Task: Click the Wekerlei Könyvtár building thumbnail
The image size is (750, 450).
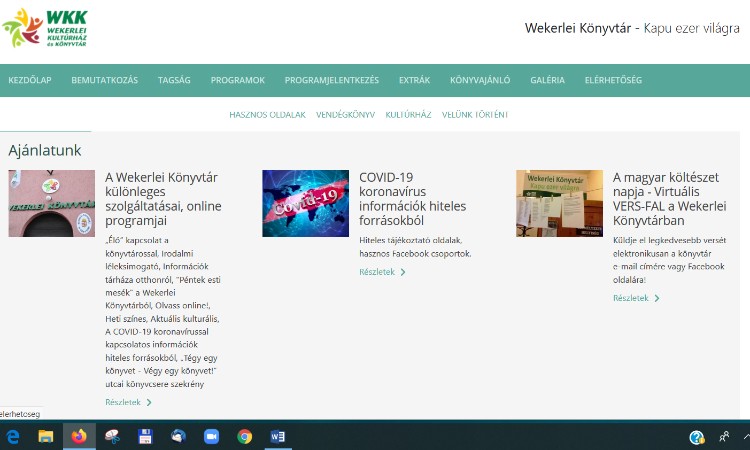Action: point(51,203)
